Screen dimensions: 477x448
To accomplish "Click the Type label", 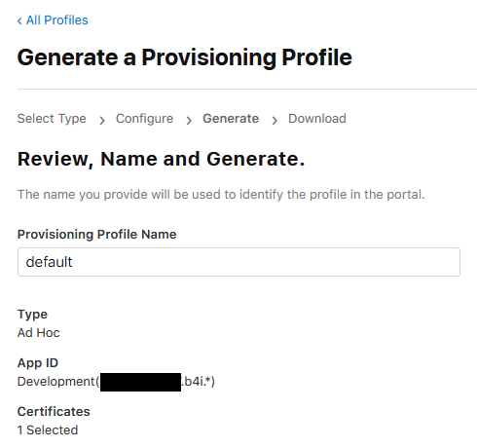I will coord(32,315).
